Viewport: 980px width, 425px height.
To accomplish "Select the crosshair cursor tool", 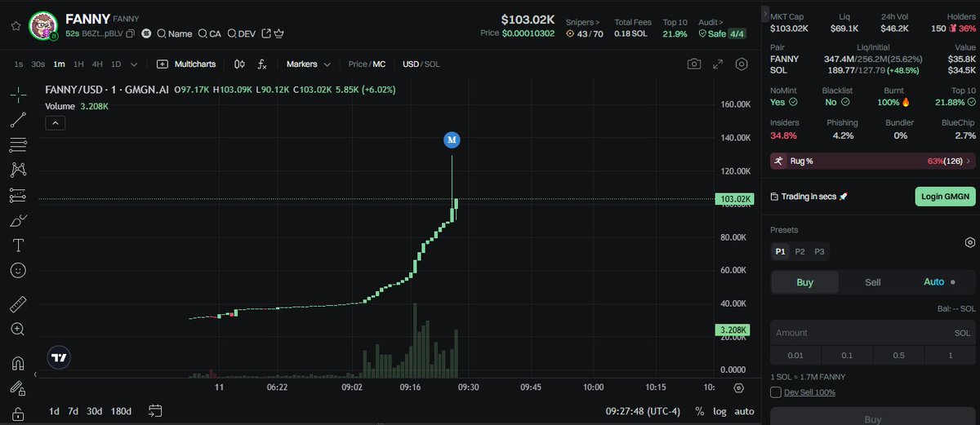I will coord(18,95).
